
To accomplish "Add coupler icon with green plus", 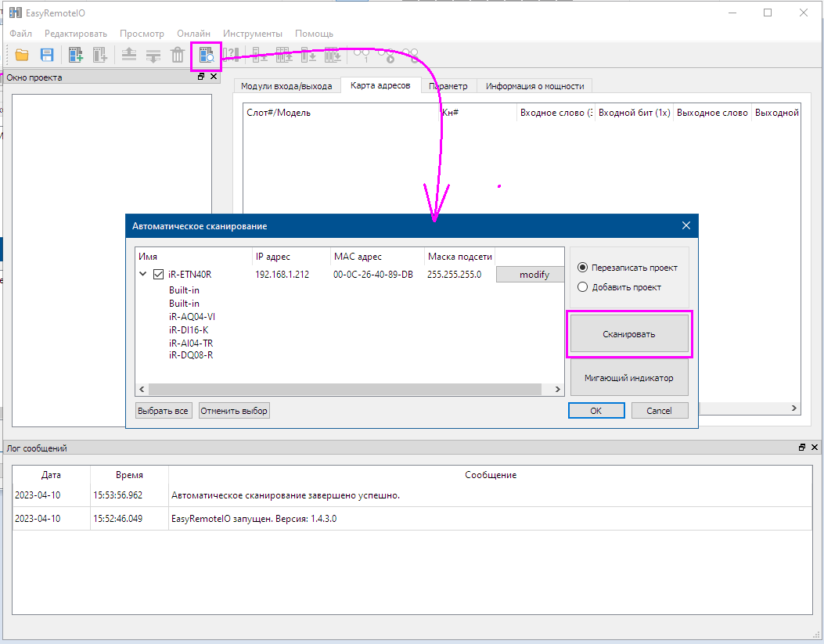I will 76,55.
